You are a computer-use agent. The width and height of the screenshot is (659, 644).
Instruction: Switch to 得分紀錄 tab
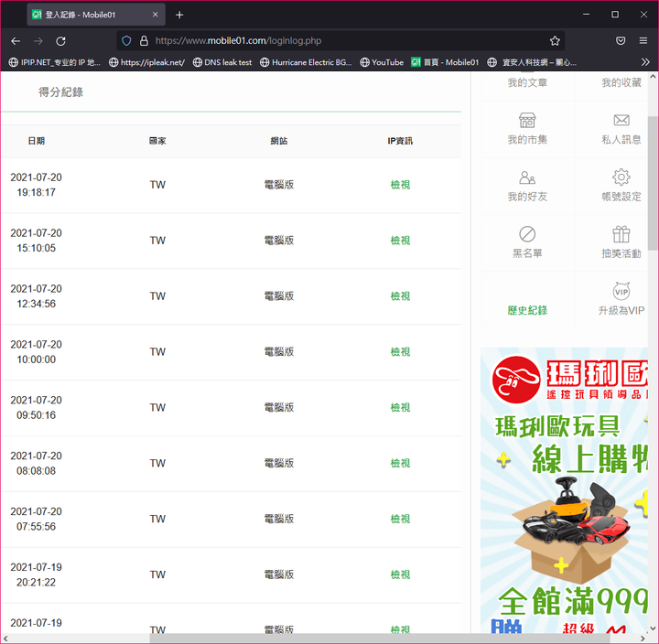(x=61, y=92)
